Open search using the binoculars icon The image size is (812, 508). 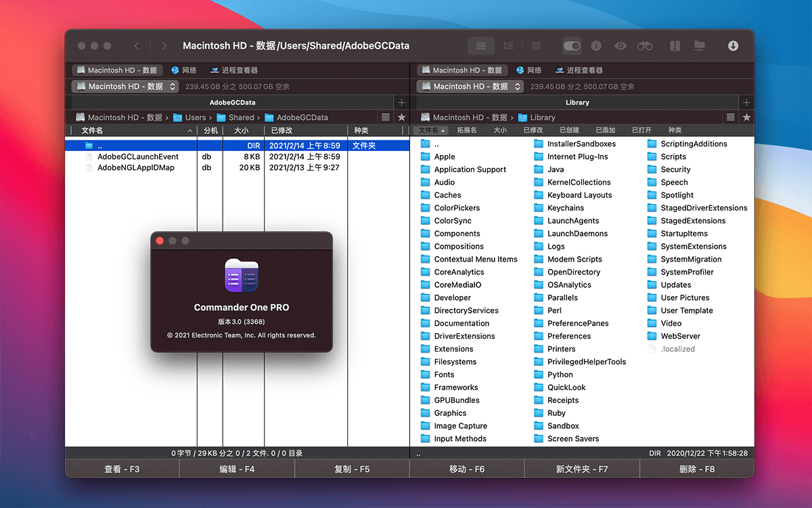click(x=645, y=46)
